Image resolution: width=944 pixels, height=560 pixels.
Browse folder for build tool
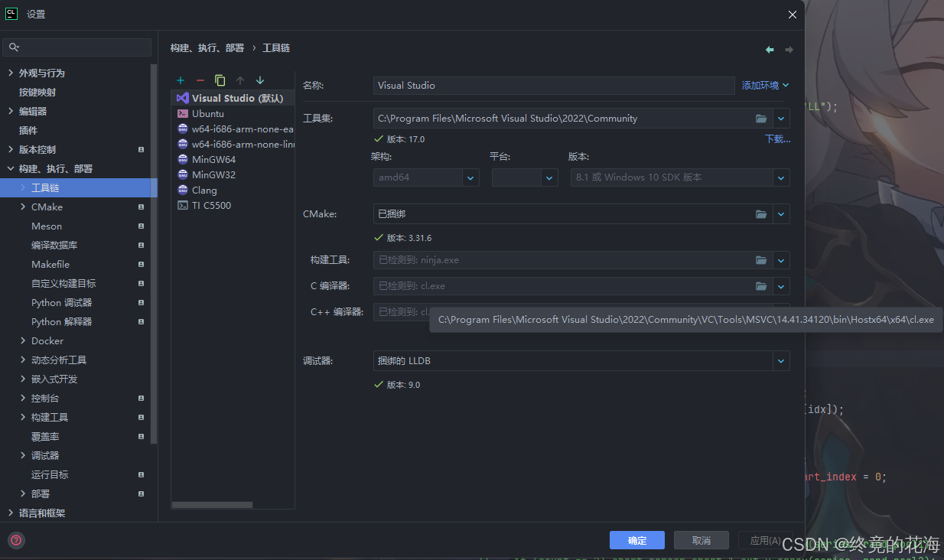[x=761, y=260]
